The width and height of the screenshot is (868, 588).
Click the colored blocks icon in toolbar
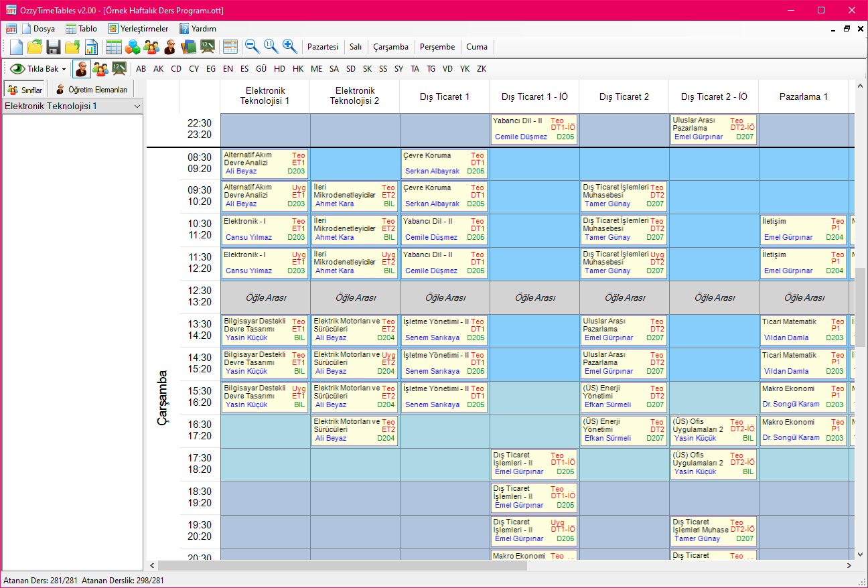(133, 47)
